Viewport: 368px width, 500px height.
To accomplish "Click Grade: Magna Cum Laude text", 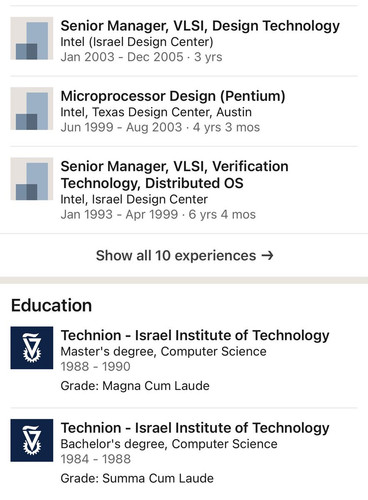I will click(x=135, y=386).
